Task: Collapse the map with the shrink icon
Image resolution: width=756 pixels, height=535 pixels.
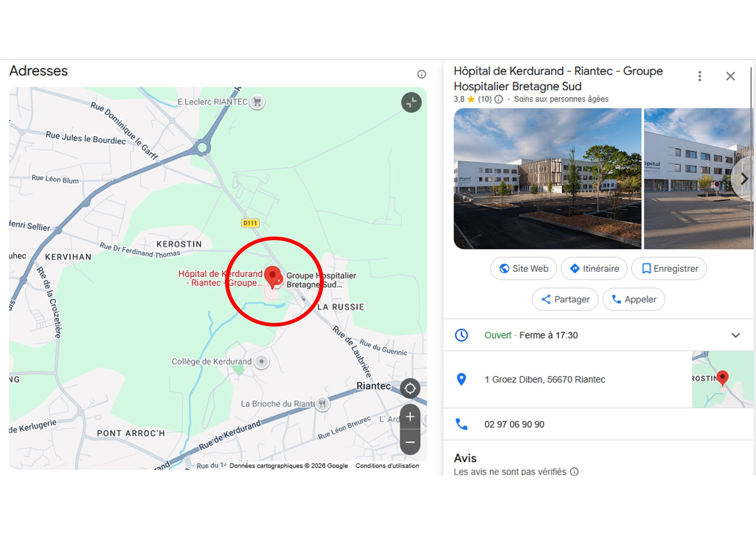Action: pyautogui.click(x=411, y=103)
